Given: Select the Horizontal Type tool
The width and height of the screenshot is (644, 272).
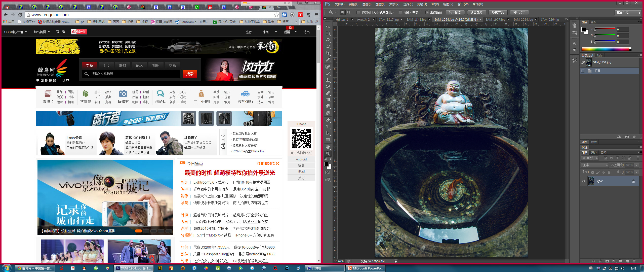Looking at the screenshot, I should click(x=328, y=127).
